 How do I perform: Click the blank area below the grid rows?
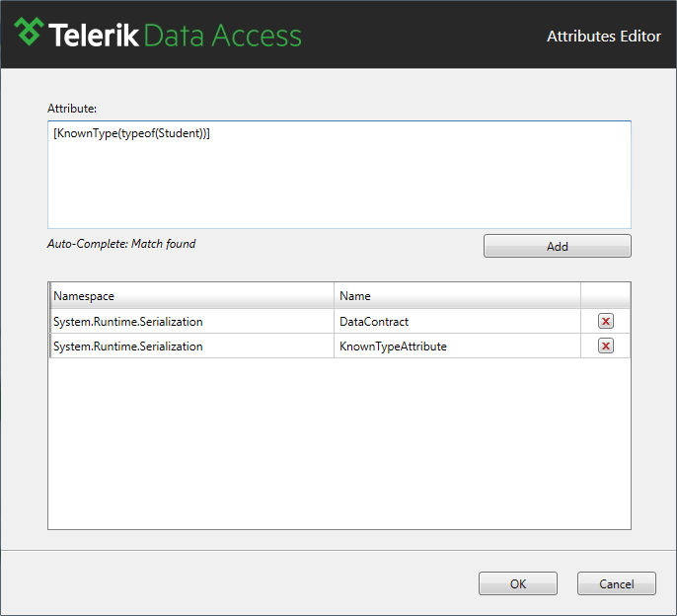point(338,444)
